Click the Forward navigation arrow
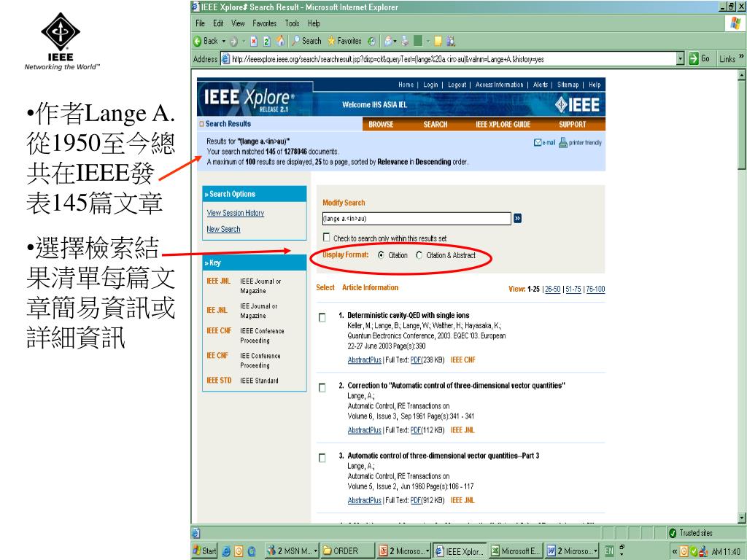The image size is (747, 560). pos(233,42)
